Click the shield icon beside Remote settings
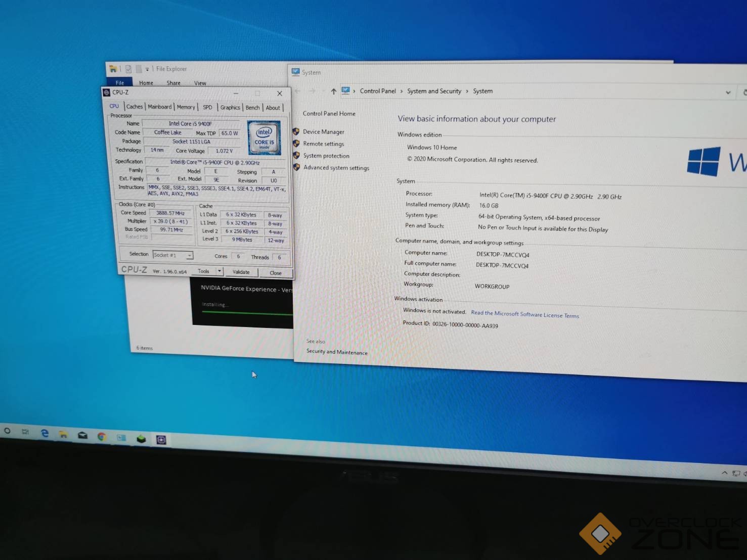 296,144
